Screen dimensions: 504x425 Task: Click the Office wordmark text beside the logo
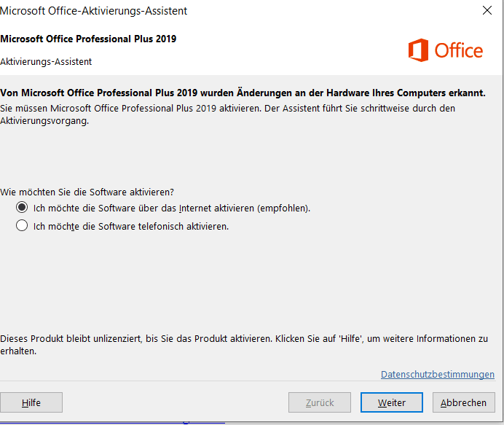point(459,50)
